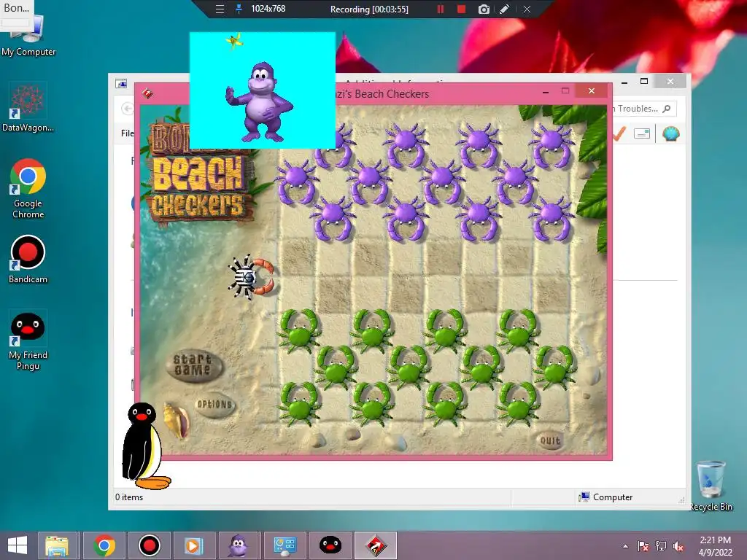
Task: Click the Quit stone button
Action: (x=550, y=440)
